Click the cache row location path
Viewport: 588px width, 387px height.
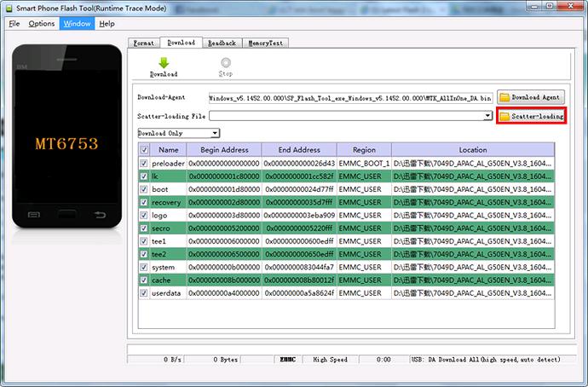coord(473,280)
